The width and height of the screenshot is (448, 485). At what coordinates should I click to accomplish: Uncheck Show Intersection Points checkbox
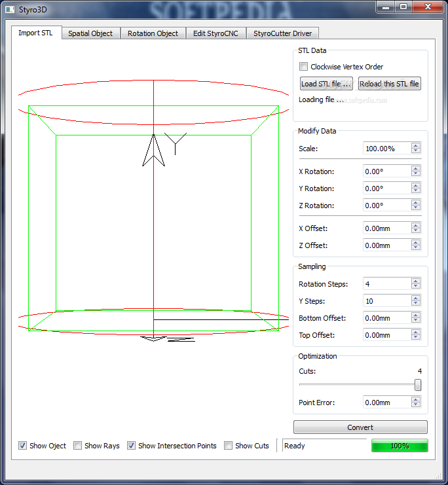pos(131,446)
